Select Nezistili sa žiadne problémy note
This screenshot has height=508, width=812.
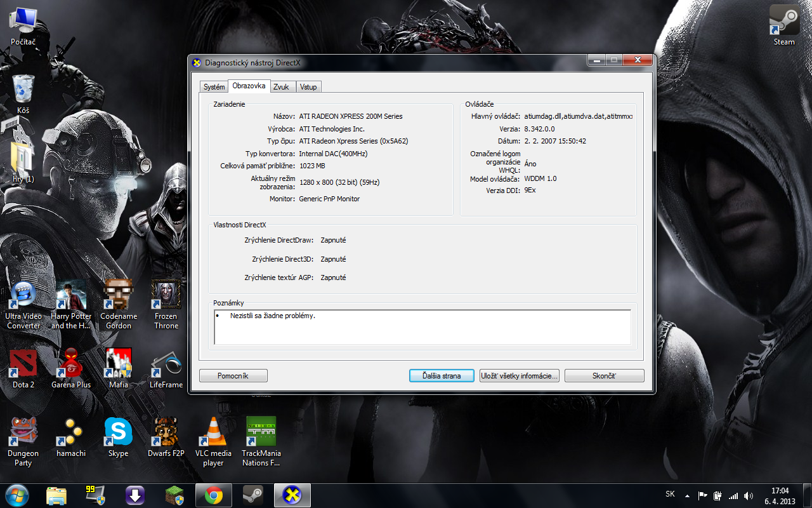coord(273,316)
